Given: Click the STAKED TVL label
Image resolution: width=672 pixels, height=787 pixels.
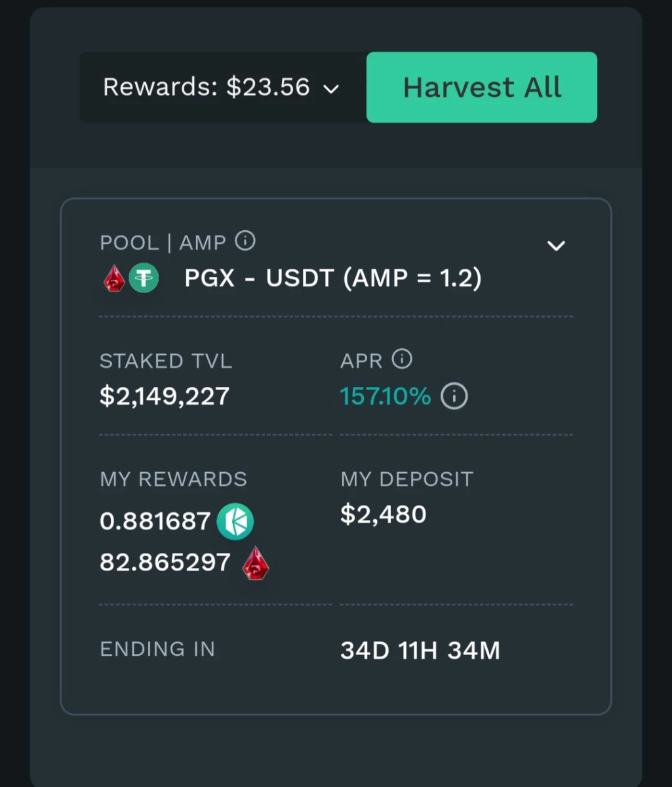Looking at the screenshot, I should pos(166,361).
